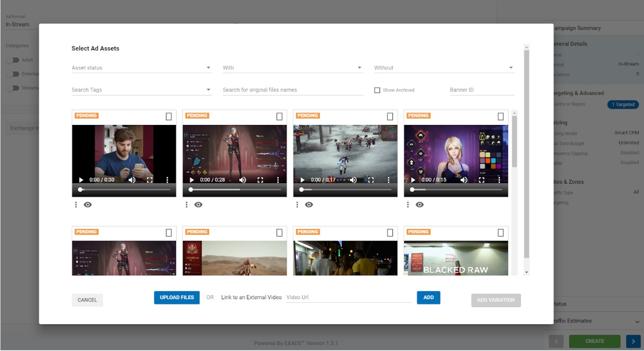The image size is (644, 351).
Task: Mute the 0:15 video
Action: tap(464, 180)
